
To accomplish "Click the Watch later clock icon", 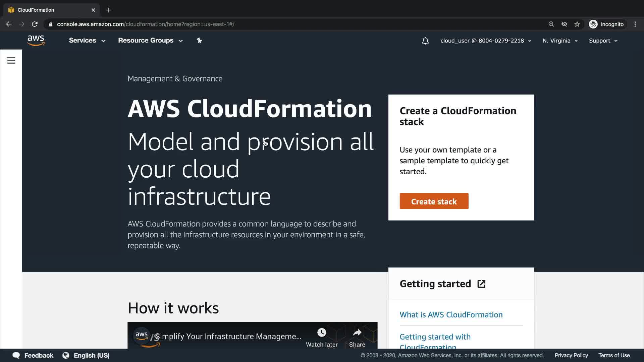I will pyautogui.click(x=321, y=333).
